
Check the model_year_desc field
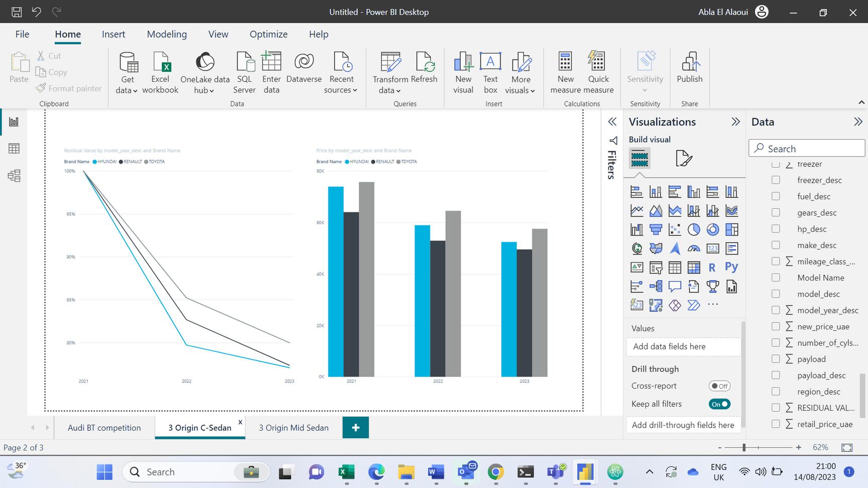point(776,310)
